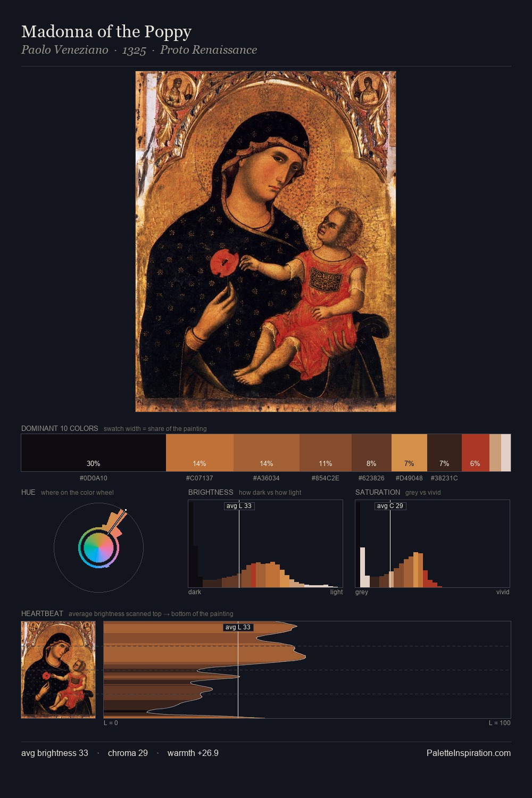This screenshot has width=532, height=798.
Task: Click the footer text avg brightness 33
Action: coord(55,753)
